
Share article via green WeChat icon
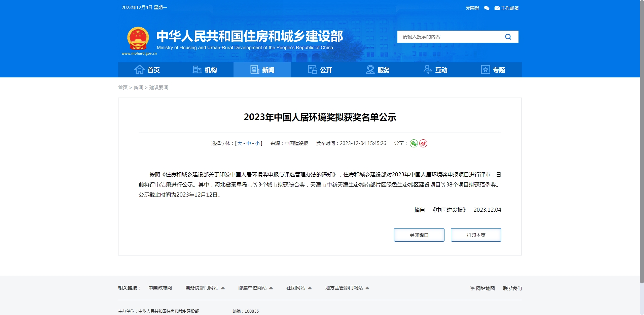[414, 143]
